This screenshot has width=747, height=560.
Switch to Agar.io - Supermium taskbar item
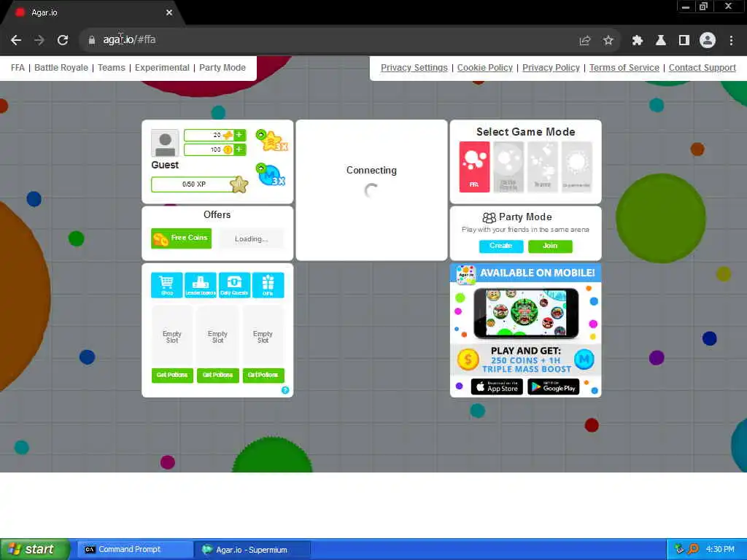252,550
